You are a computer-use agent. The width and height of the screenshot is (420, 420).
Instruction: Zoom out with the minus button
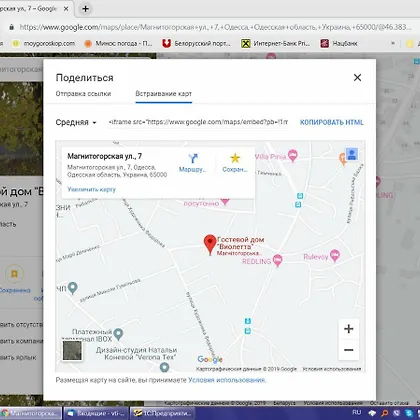(349, 350)
